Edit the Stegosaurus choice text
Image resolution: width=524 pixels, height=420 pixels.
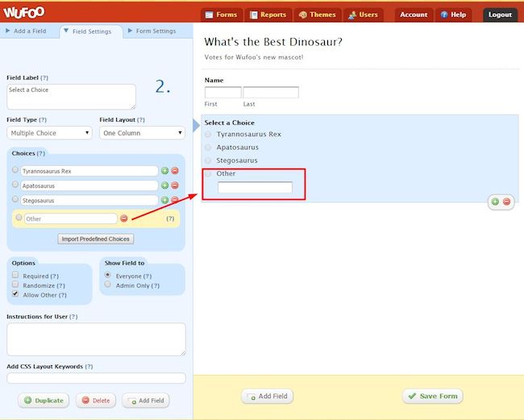(x=89, y=200)
